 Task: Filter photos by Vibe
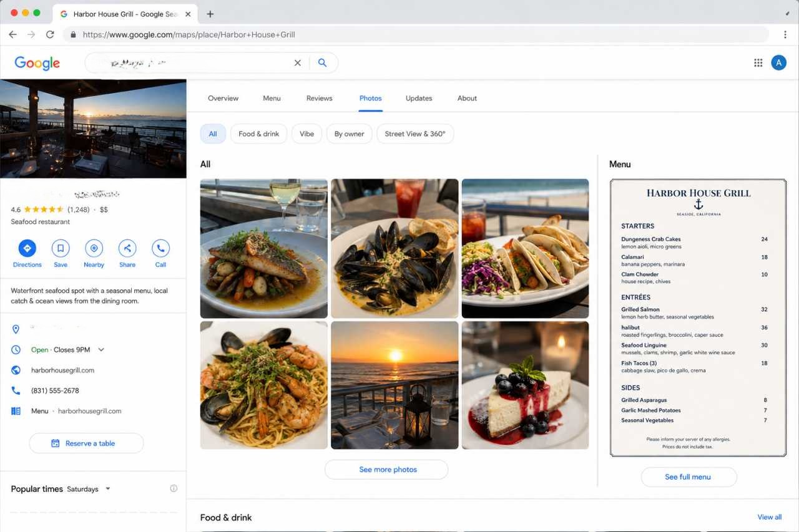306,133
